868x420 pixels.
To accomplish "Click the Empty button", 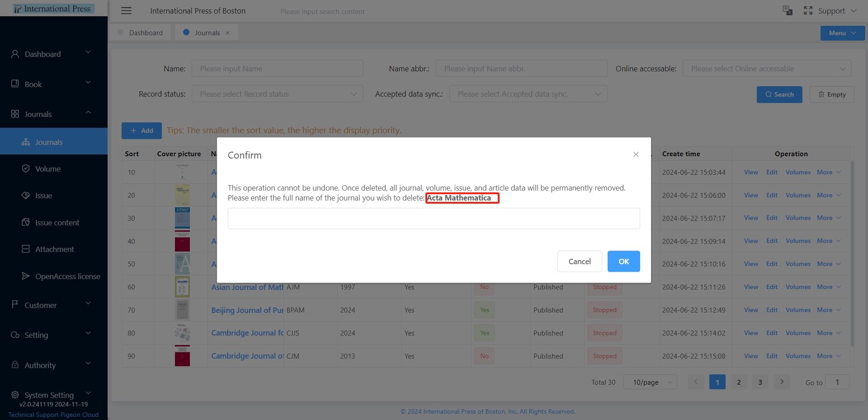I will tap(832, 94).
